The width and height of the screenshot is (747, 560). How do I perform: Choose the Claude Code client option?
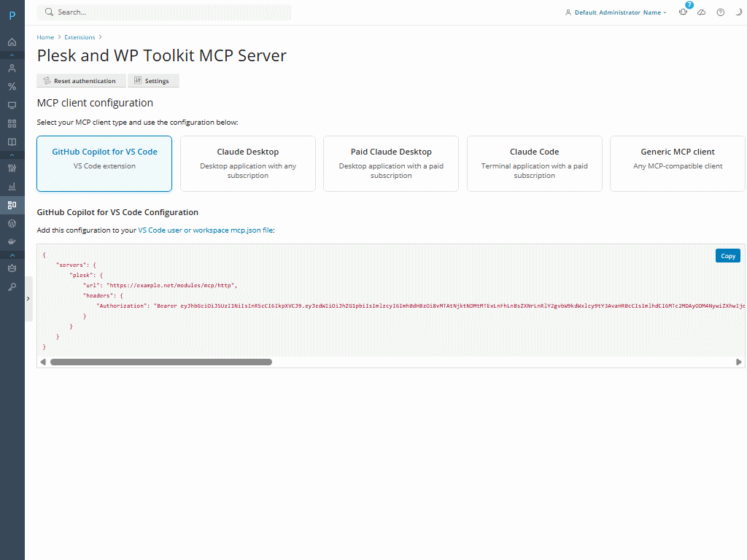[534, 163]
